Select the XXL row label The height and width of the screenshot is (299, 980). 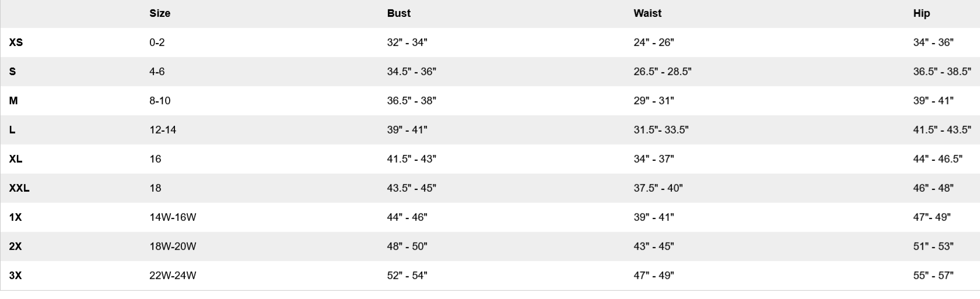tap(19, 188)
